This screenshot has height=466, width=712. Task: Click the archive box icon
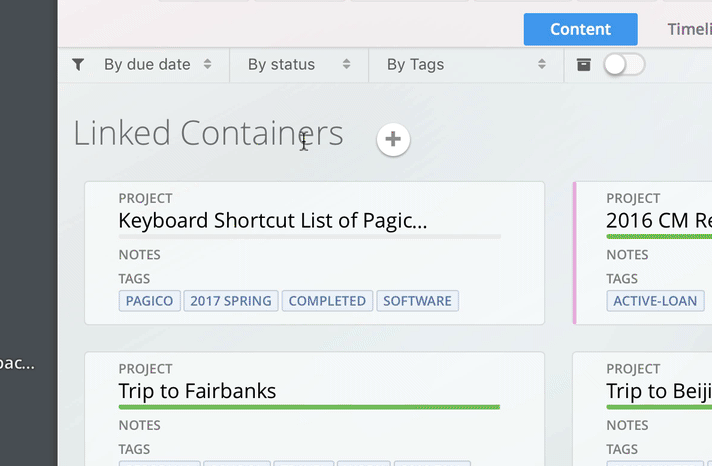(584, 64)
